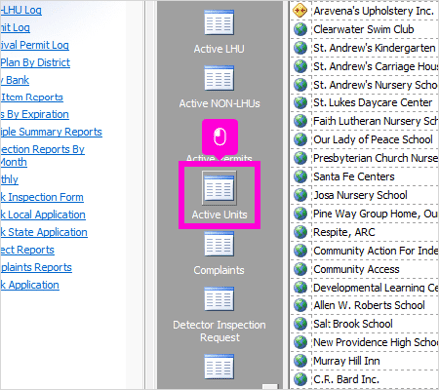Open the Active LHU table icon
This screenshot has width=439, height=390.
pyautogui.click(x=219, y=22)
